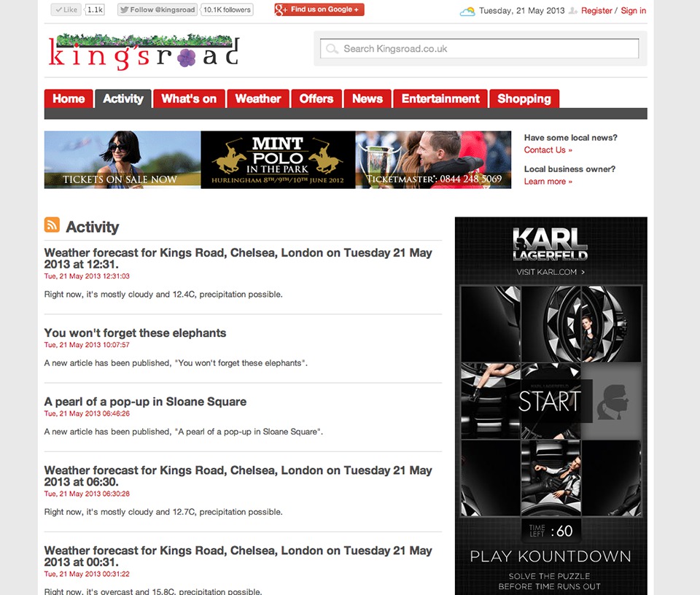Screen dimensions: 700x595
Task: Click the Tuesday, 21 May 2013 date
Action: pos(522,11)
